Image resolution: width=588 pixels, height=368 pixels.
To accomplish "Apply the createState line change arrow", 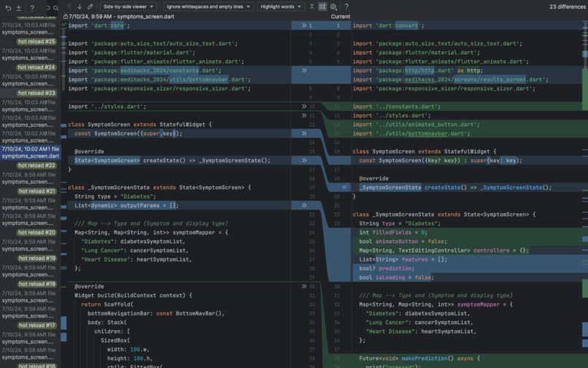I will coord(304,161).
